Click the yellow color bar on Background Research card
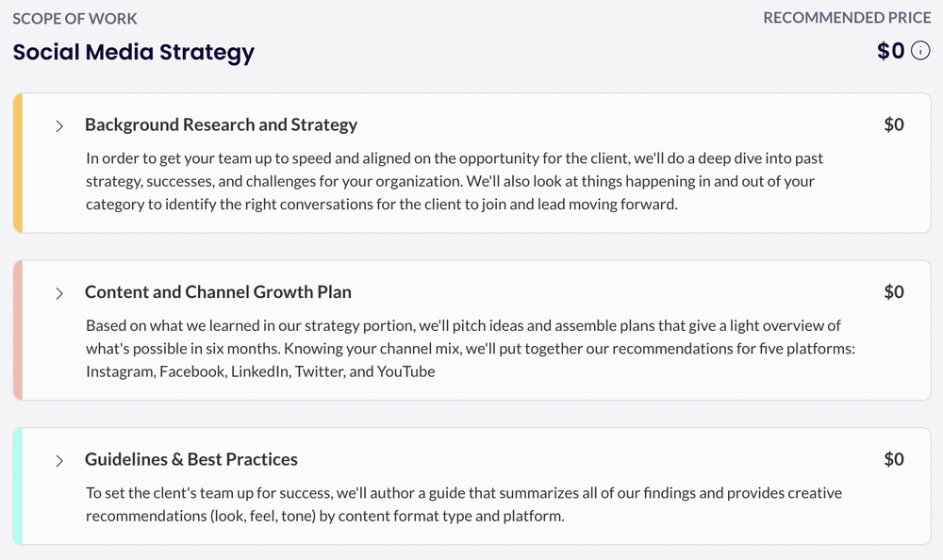Image resolution: width=943 pixels, height=560 pixels. tap(18, 163)
